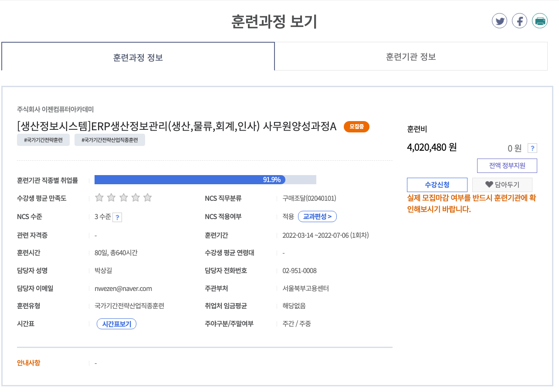Click the email nwezen@naver.com

[x=123, y=288]
